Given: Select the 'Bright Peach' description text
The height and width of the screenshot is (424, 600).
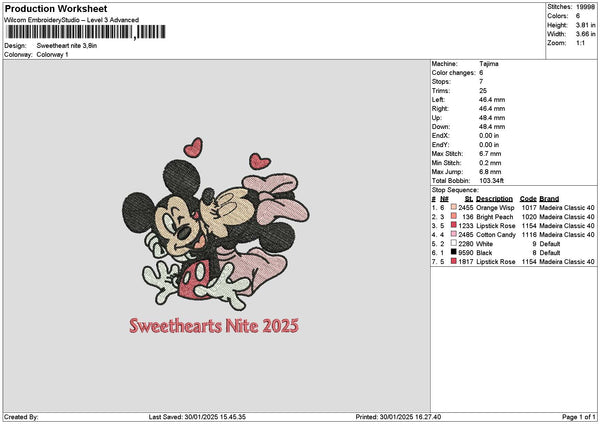Looking at the screenshot, I should [494, 217].
